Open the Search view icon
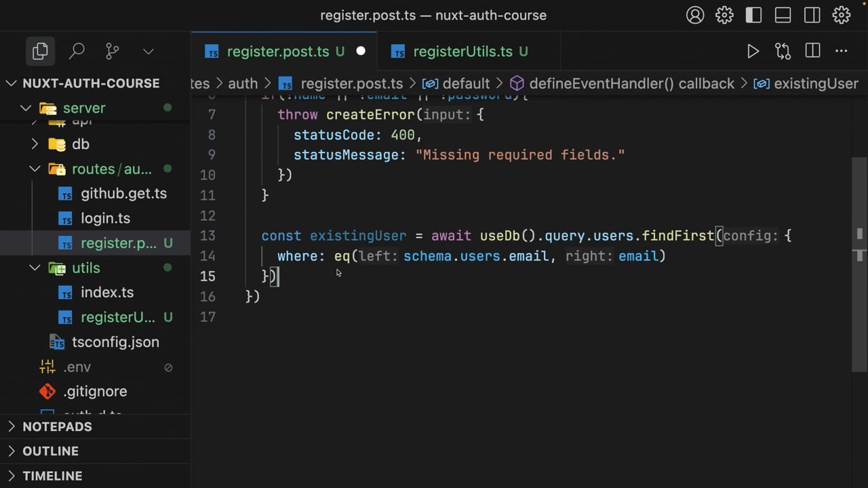 77,51
